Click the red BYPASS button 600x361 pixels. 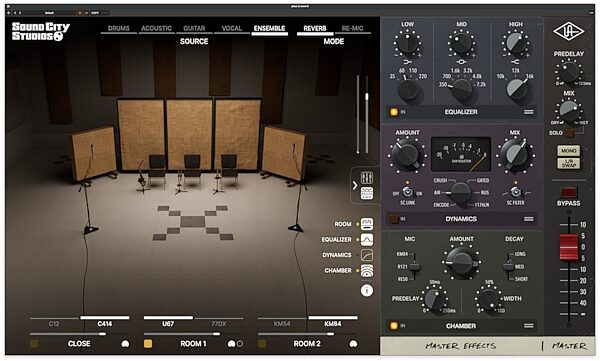[568, 193]
